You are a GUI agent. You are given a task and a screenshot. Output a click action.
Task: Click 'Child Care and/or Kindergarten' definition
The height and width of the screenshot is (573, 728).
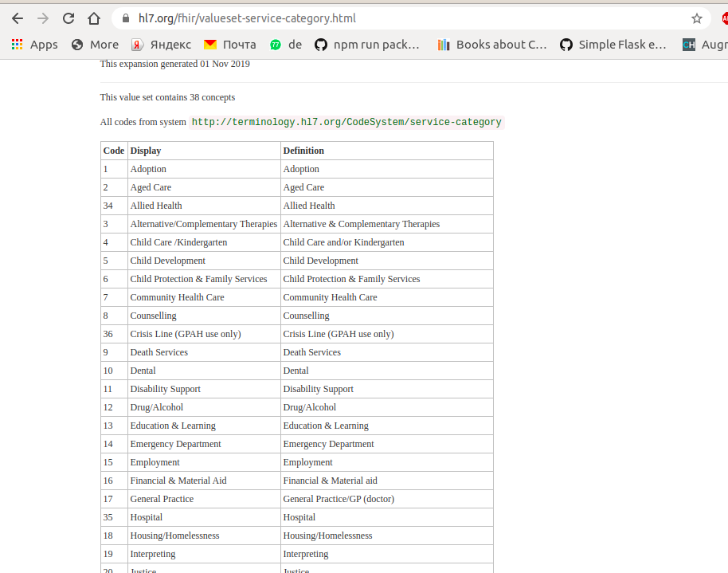click(387, 242)
